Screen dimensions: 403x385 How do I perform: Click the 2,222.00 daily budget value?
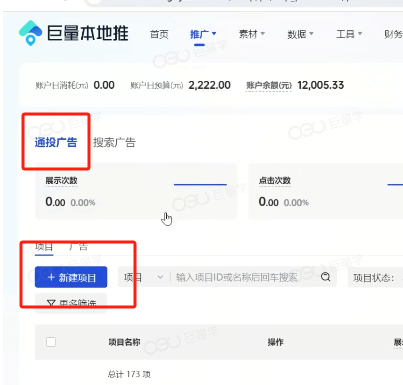click(x=209, y=85)
